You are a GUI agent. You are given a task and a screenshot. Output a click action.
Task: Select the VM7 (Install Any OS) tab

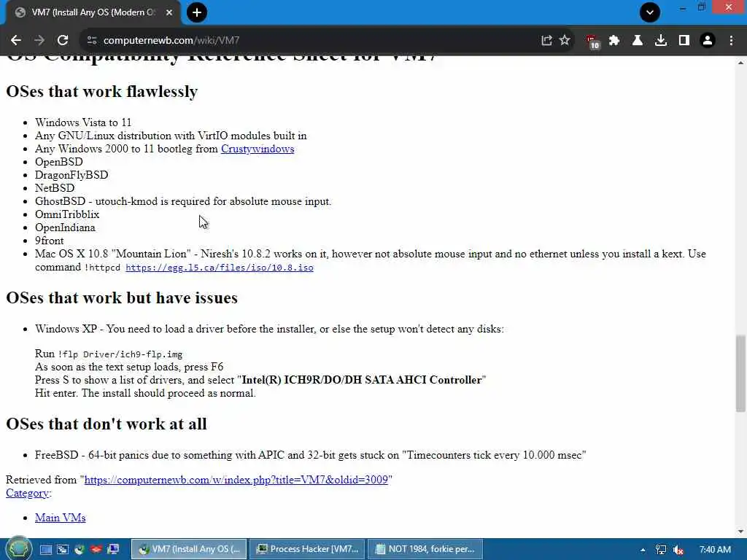point(93,13)
